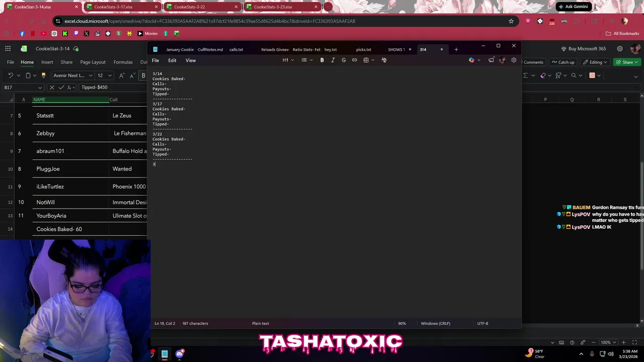Decrease font size in Excel
This screenshot has height=362, width=644.
pos(132,75)
